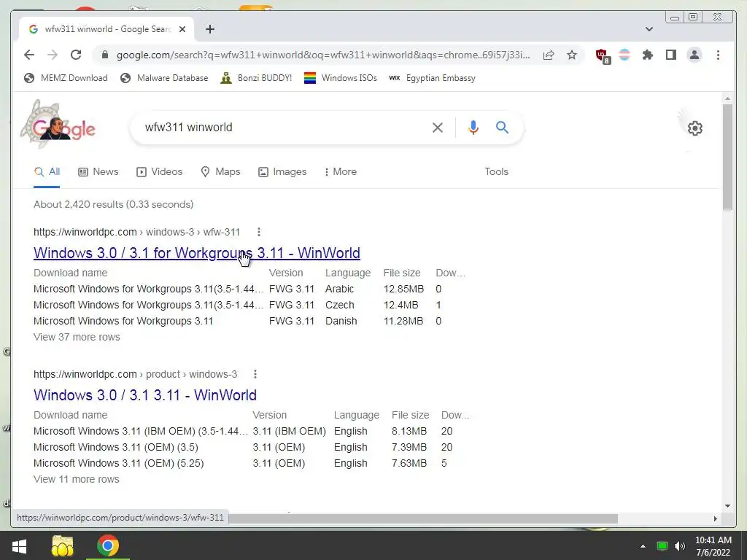Open the search Tools options
The image size is (747, 560).
pyautogui.click(x=496, y=172)
